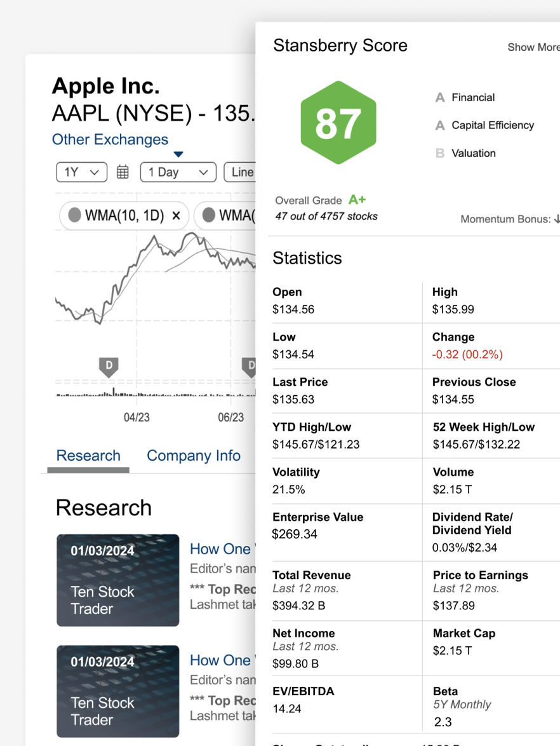Click the 06/23 chart axis label

[230, 417]
